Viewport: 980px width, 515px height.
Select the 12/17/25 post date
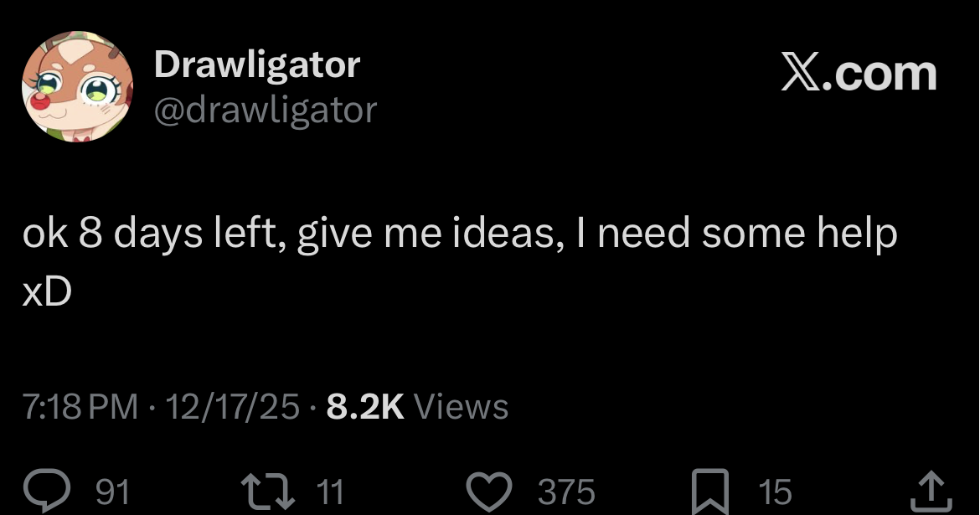232,407
